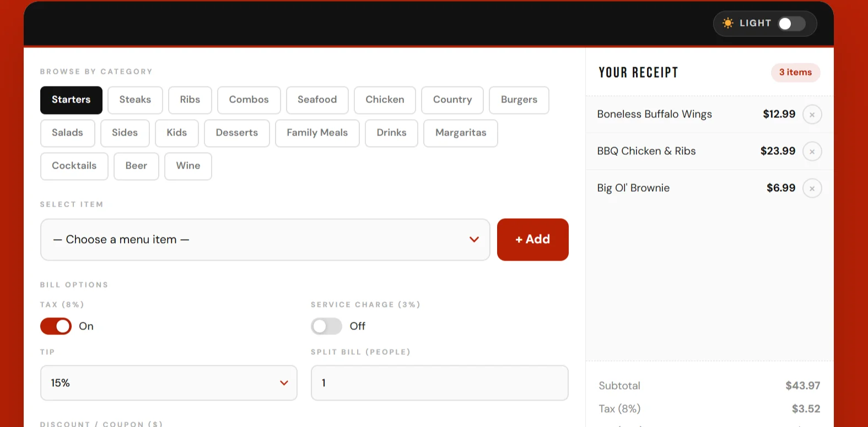Click the menu item dropdown chevron
The width and height of the screenshot is (868, 427).
coord(474,240)
